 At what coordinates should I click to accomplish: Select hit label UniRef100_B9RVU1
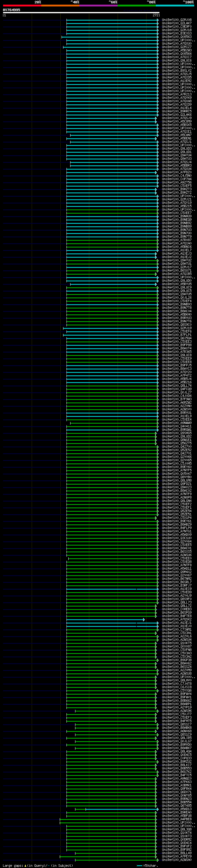point(177,412)
